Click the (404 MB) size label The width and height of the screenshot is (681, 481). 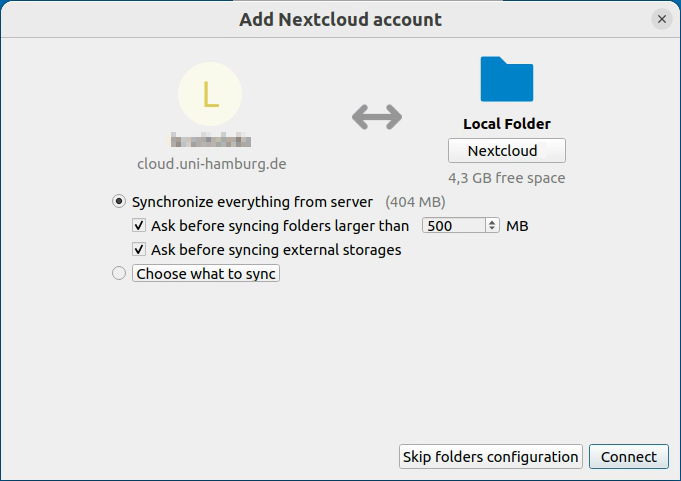tap(415, 202)
